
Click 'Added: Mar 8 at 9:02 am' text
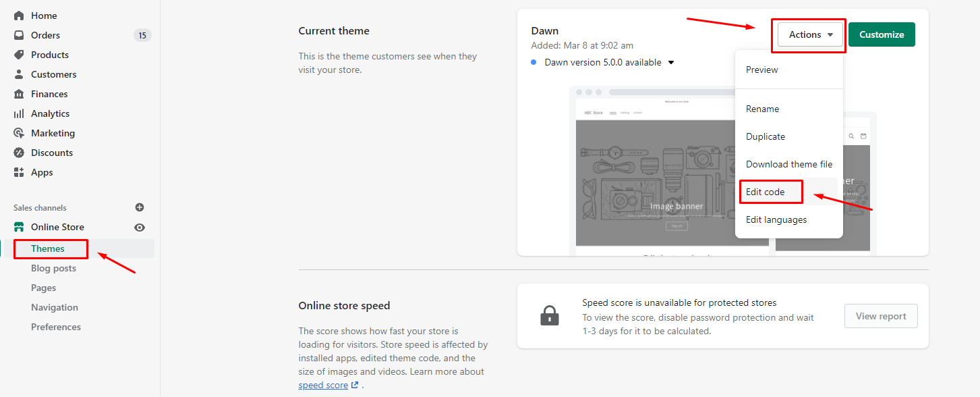[x=582, y=45]
